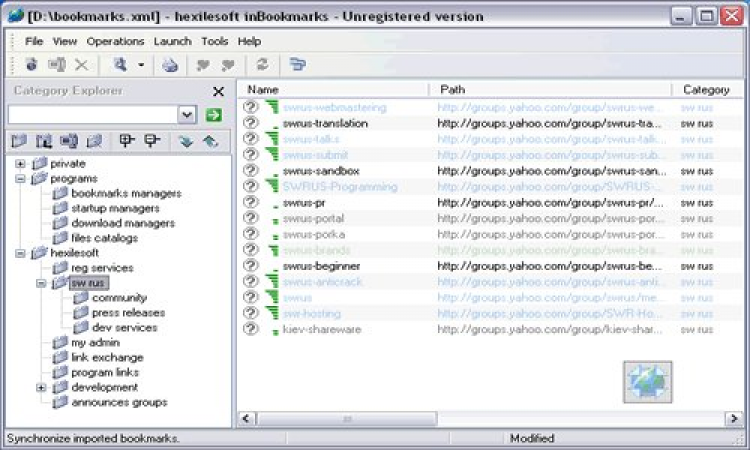Select the press releases category
750x450 pixels.
click(x=128, y=313)
